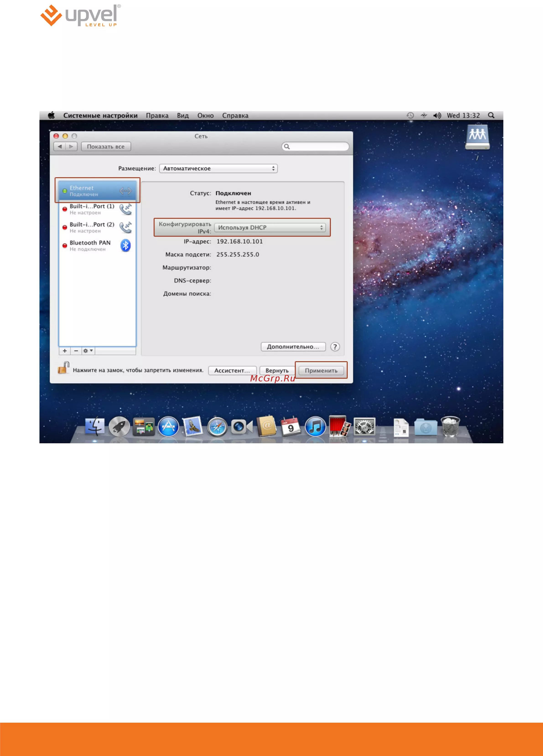The width and height of the screenshot is (543, 756).
Task: Expand the Размещение location dropdown
Action: 218,168
